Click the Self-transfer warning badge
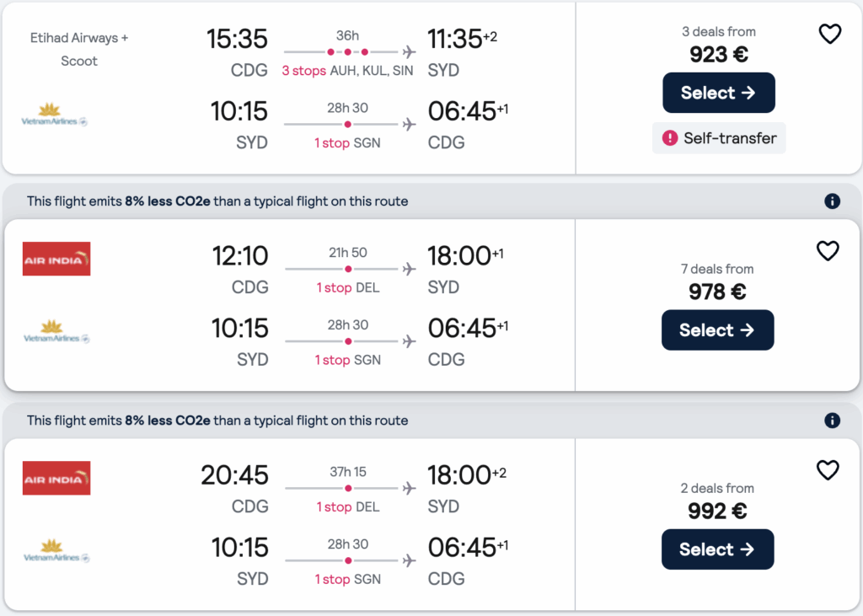Screen dimensions: 863x616 719,138
